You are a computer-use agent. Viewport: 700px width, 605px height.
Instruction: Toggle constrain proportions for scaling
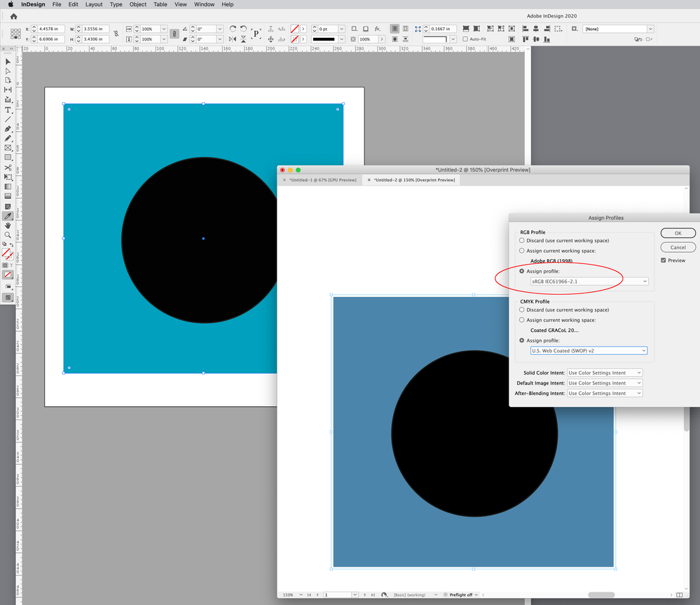point(174,34)
